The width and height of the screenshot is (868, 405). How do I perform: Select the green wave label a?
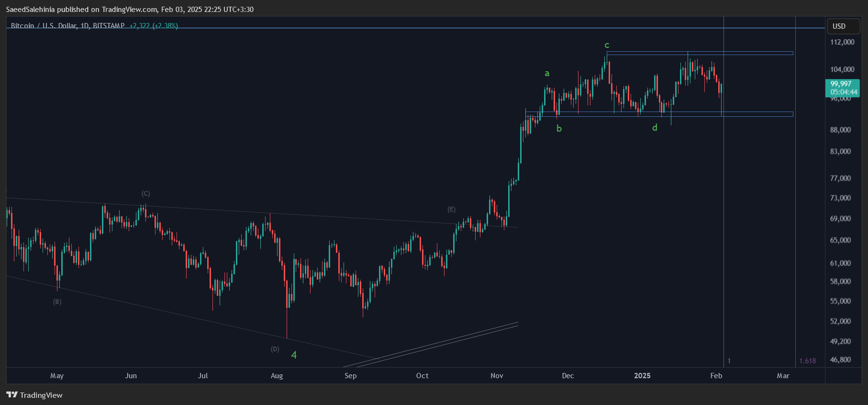tap(547, 73)
